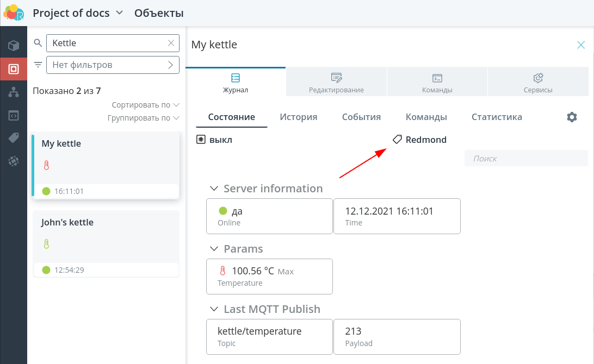This screenshot has height=364, width=594.
Task: Open the Сортировать по dropdown
Action: [145, 105]
